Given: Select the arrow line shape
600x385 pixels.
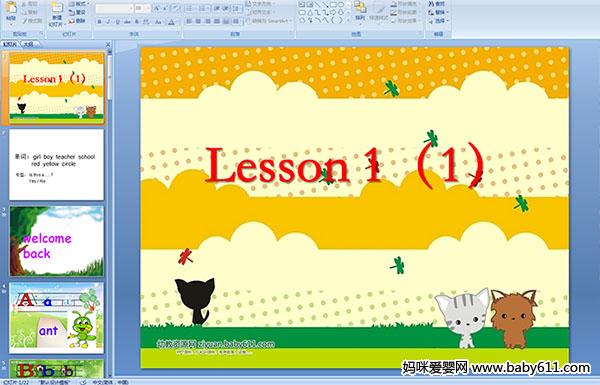Looking at the screenshot, I should [x=326, y=4].
